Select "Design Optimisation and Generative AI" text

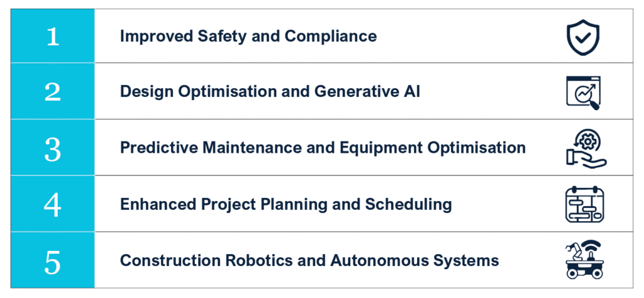270,92
